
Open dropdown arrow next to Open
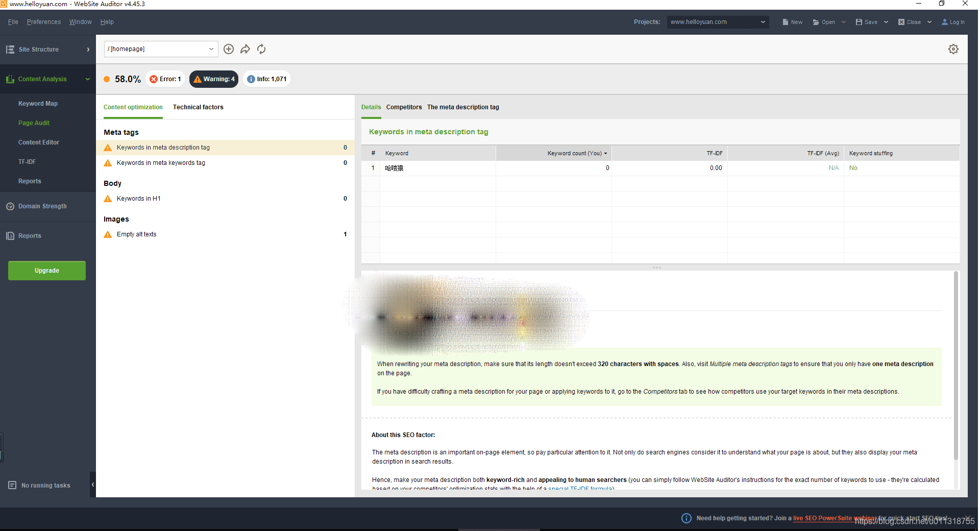tap(844, 22)
